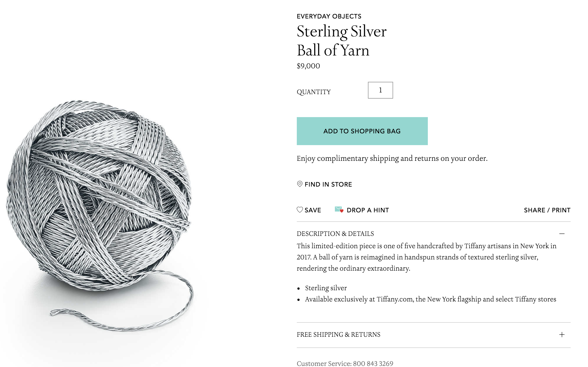Click the Free Shipping & Returns heading text

(339, 335)
